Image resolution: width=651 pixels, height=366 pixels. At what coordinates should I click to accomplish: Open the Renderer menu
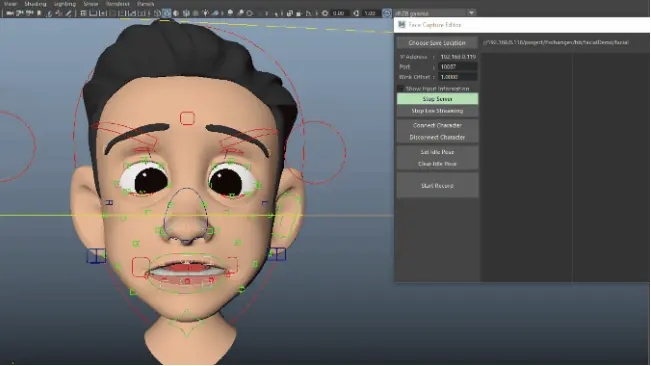[x=118, y=4]
